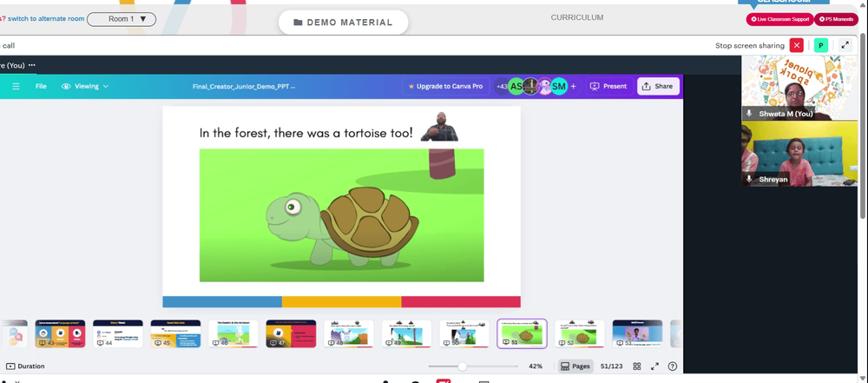The height and width of the screenshot is (383, 868).
Task: Stop screen sharing with red X
Action: [x=797, y=45]
